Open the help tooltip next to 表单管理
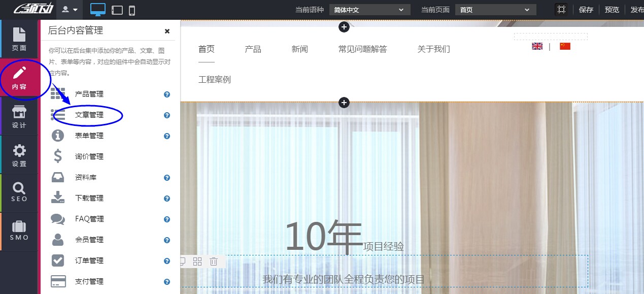Image resolution: width=644 pixels, height=294 pixels. 166,136
